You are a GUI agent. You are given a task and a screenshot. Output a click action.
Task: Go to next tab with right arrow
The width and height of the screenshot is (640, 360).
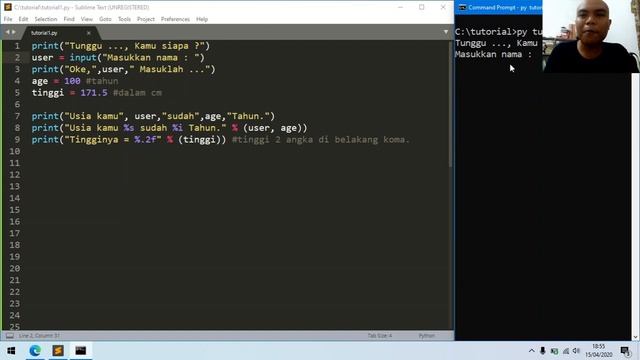(x=13, y=32)
